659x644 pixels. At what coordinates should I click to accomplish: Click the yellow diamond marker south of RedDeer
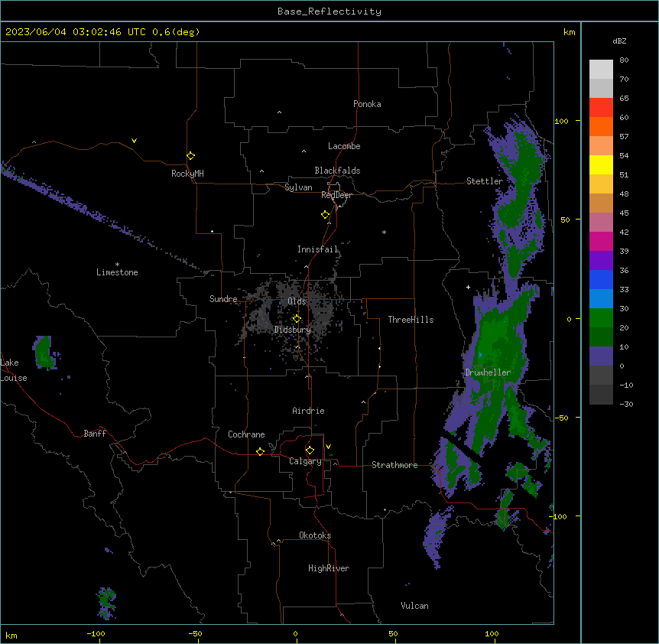click(326, 215)
